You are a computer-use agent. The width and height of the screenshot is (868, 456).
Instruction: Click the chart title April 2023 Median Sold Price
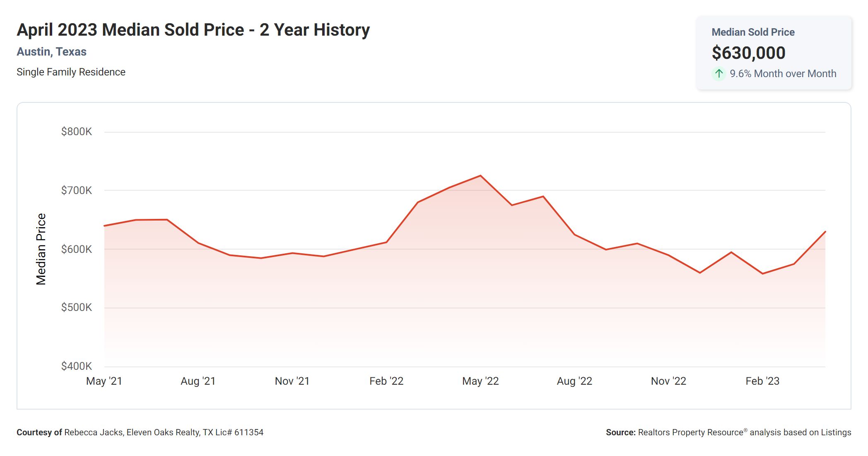(x=193, y=30)
